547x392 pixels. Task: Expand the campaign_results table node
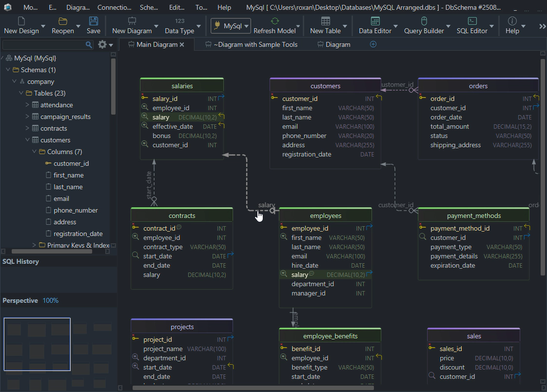coord(27,117)
